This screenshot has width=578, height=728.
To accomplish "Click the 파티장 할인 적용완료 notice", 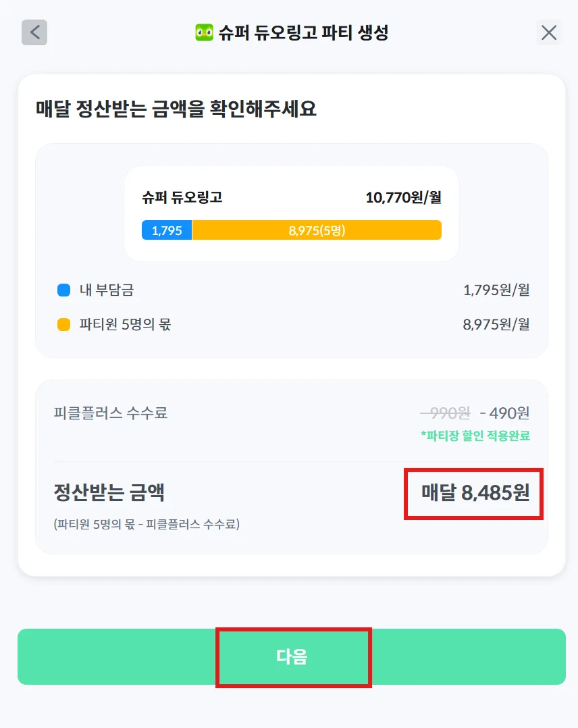I will (475, 436).
